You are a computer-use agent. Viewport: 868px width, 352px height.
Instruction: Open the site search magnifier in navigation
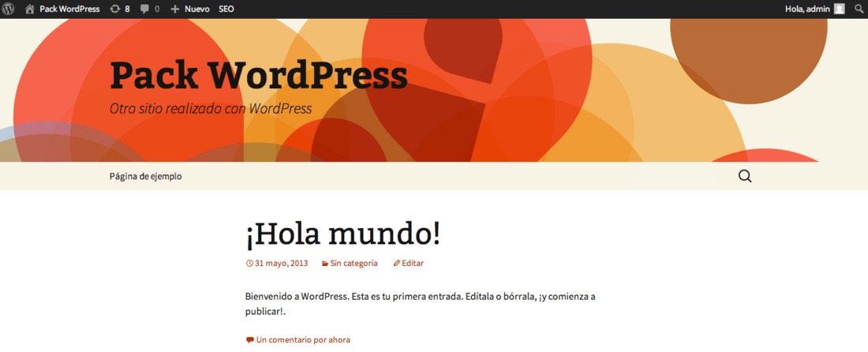point(745,177)
